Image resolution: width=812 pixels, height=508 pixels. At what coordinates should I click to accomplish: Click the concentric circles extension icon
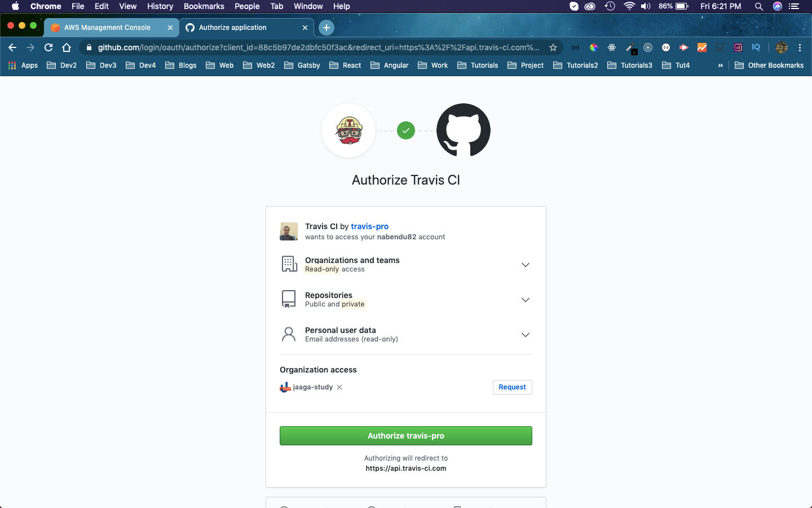point(648,47)
